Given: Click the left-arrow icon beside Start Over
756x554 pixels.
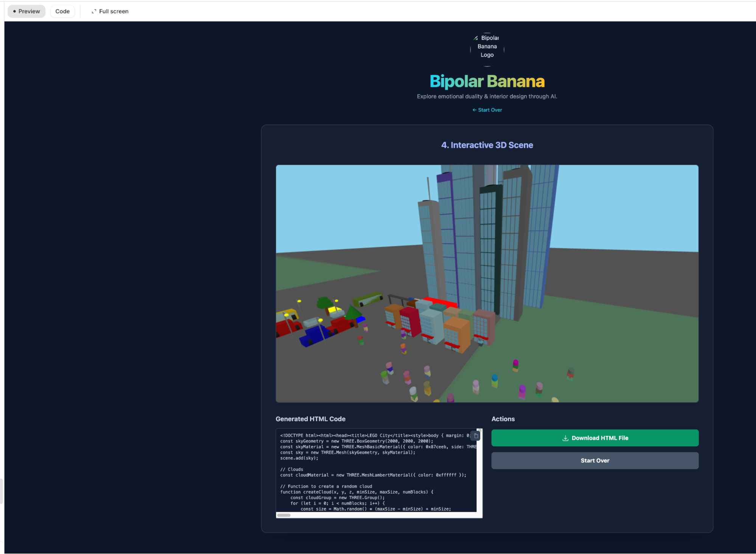Looking at the screenshot, I should click(474, 110).
